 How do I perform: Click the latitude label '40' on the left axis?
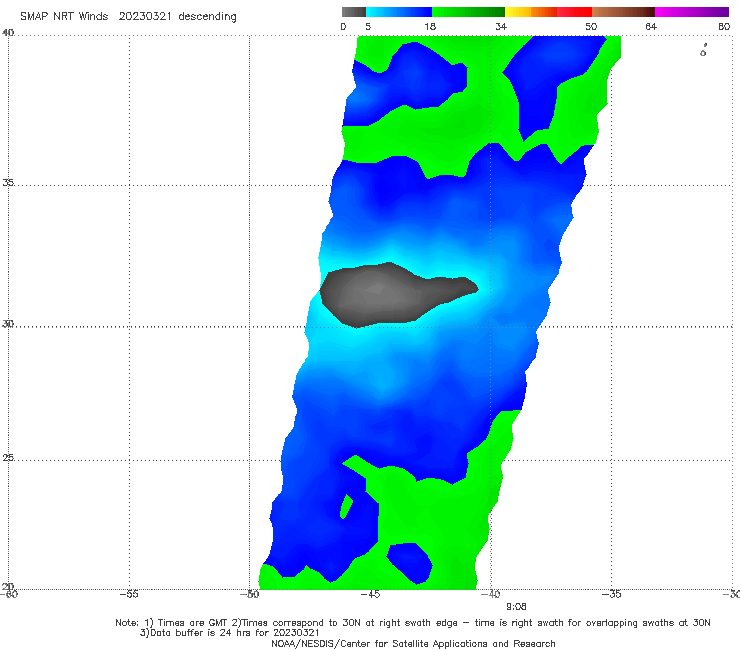click(8, 33)
